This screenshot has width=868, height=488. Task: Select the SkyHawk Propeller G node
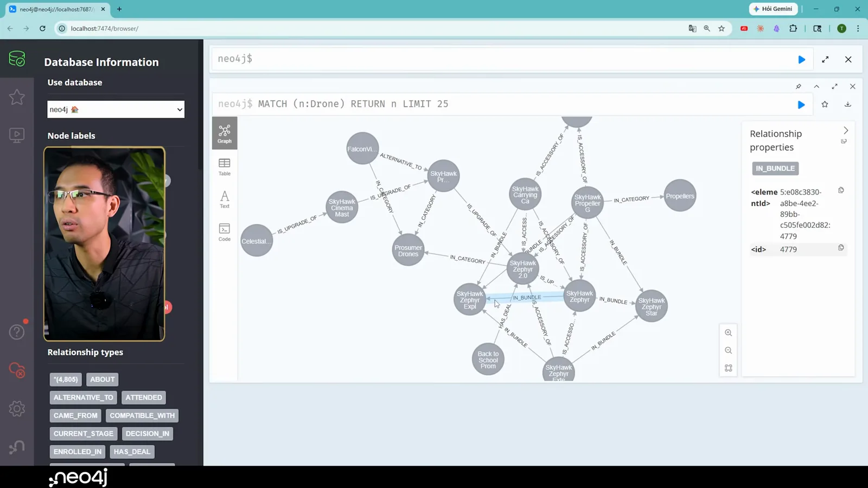pos(588,203)
